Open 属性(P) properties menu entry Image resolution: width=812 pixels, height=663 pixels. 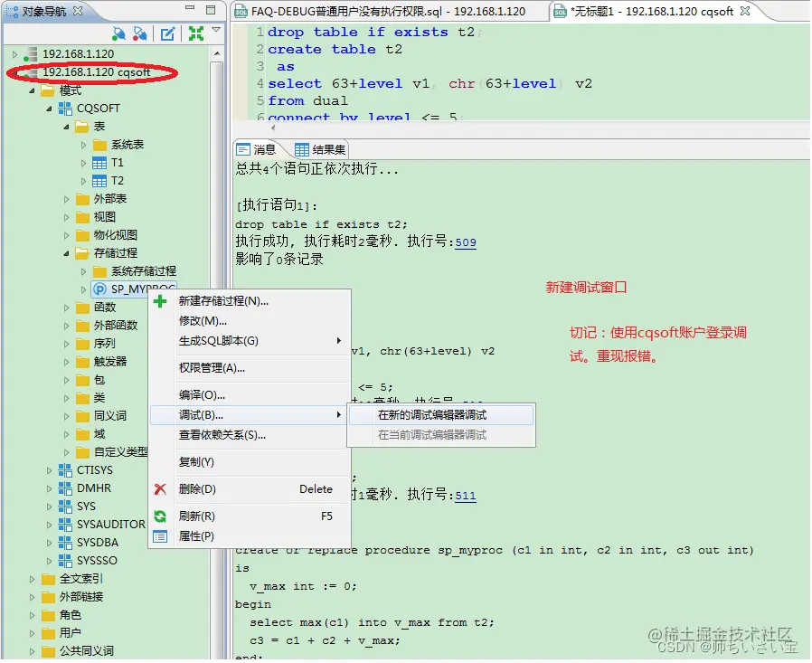coord(250,536)
